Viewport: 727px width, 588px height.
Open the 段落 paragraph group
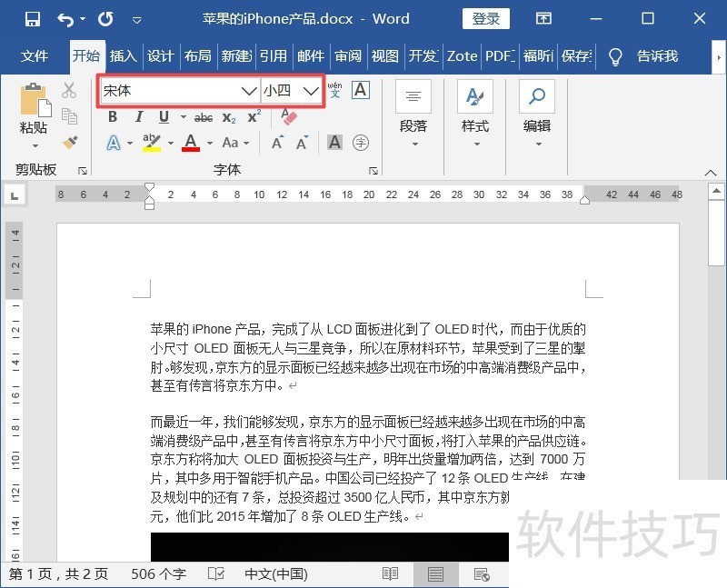pyautogui.click(x=413, y=115)
